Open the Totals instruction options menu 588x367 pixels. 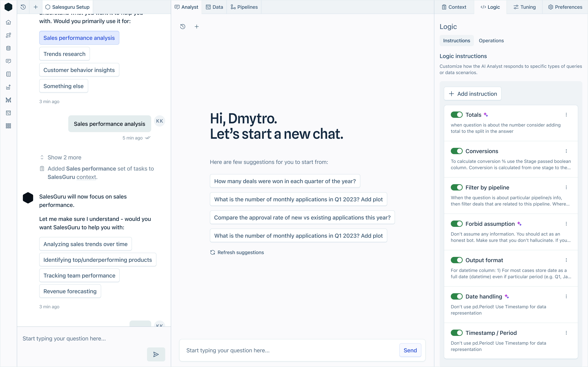pyautogui.click(x=566, y=115)
